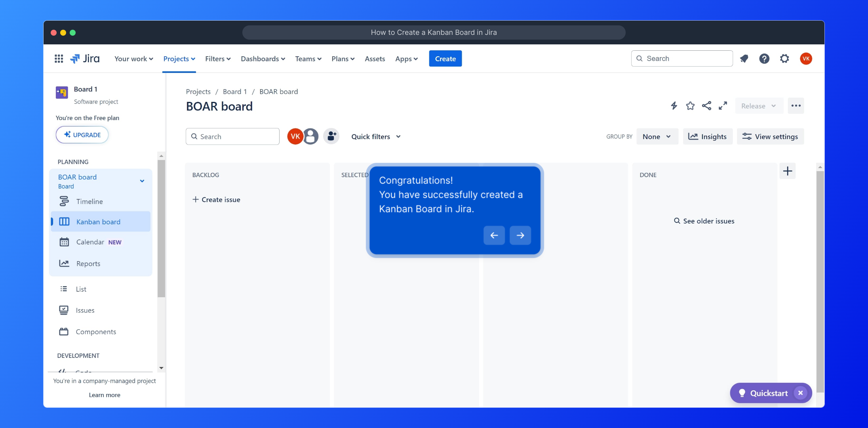The height and width of the screenshot is (428, 868).
Task: Open the help question mark icon
Action: [764, 59]
